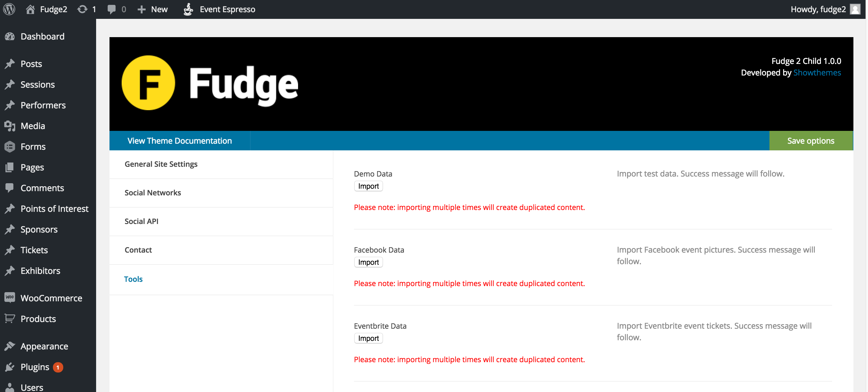Click the Media library icon
The width and height of the screenshot is (868, 392).
click(x=10, y=126)
